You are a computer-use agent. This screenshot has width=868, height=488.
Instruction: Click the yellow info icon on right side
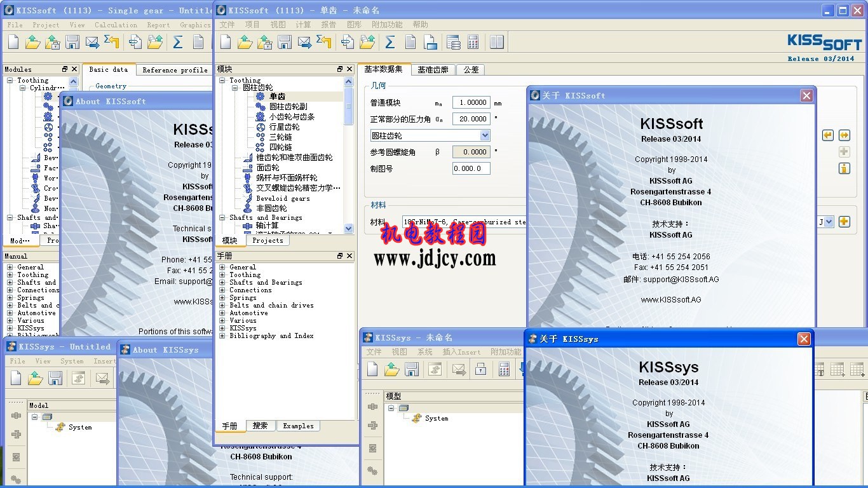point(844,168)
